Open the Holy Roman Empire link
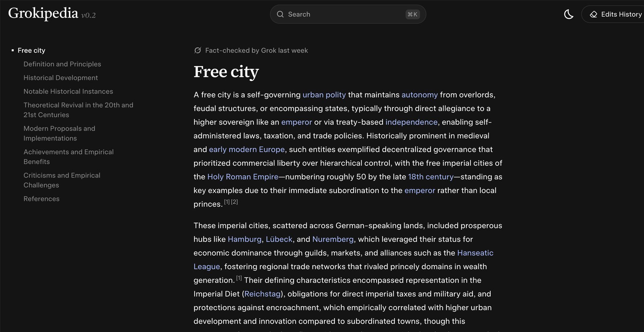This screenshot has height=332, width=644. 243,177
